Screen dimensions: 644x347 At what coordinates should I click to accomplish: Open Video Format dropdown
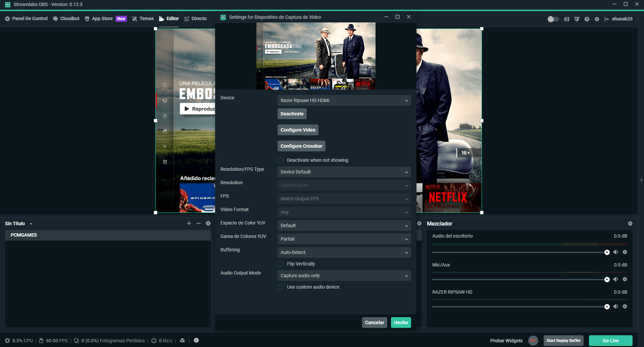(344, 212)
